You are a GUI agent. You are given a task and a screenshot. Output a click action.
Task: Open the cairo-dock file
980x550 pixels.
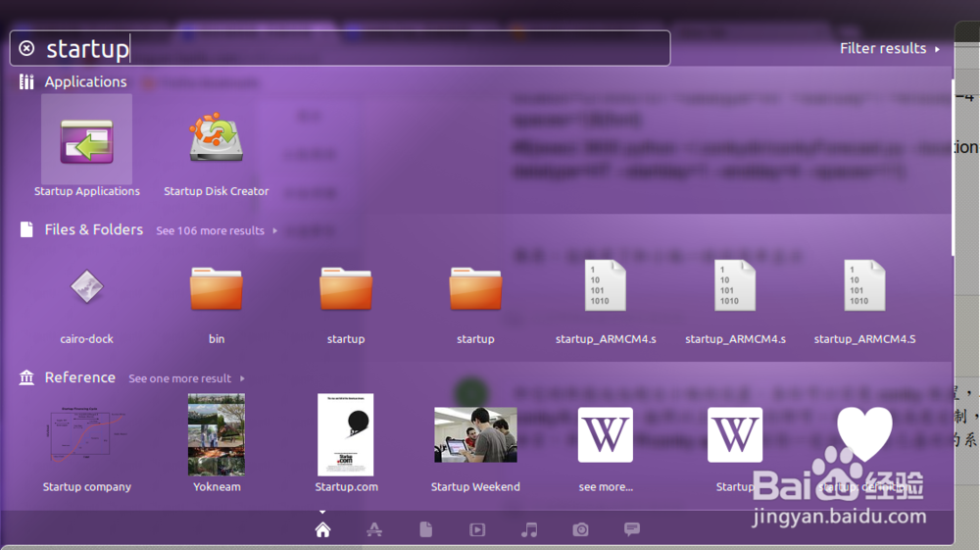[87, 306]
